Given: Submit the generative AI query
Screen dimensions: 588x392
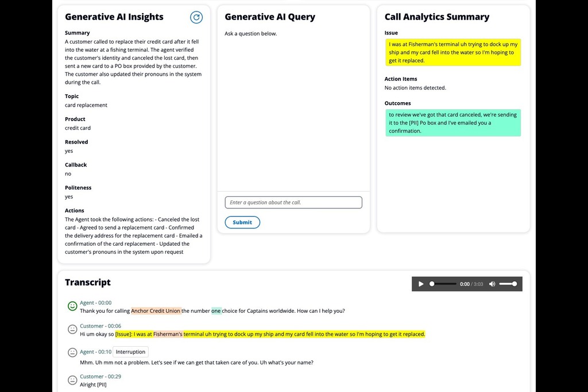Looking at the screenshot, I should pos(242,222).
